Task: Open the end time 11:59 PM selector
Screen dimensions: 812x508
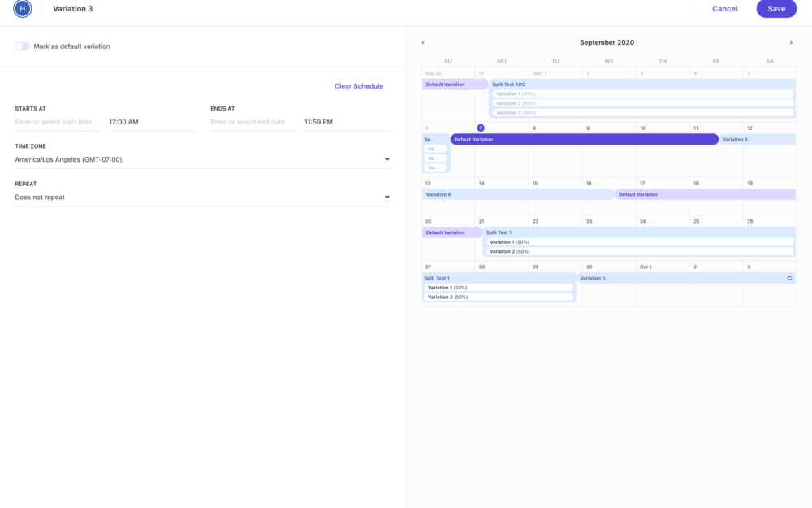Action: click(347, 122)
